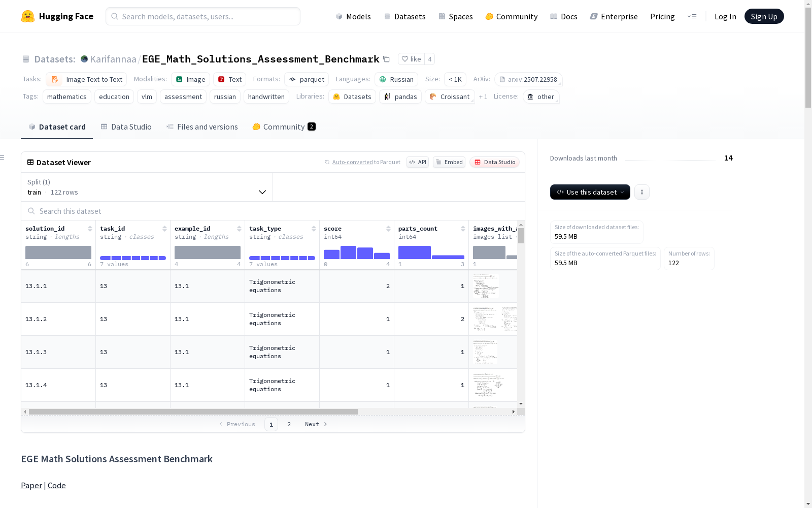This screenshot has height=508, width=812.
Task: Click the Datasets breadcrumb icon
Action: (26, 59)
